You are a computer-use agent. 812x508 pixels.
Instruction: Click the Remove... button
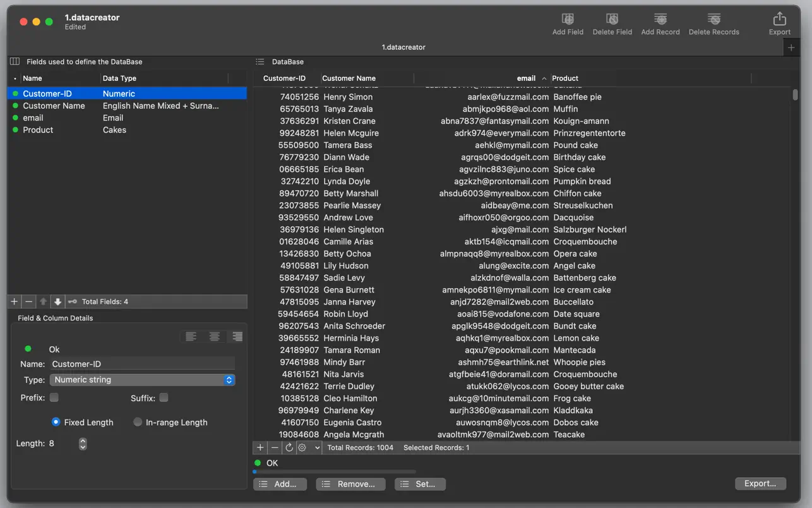tap(349, 484)
